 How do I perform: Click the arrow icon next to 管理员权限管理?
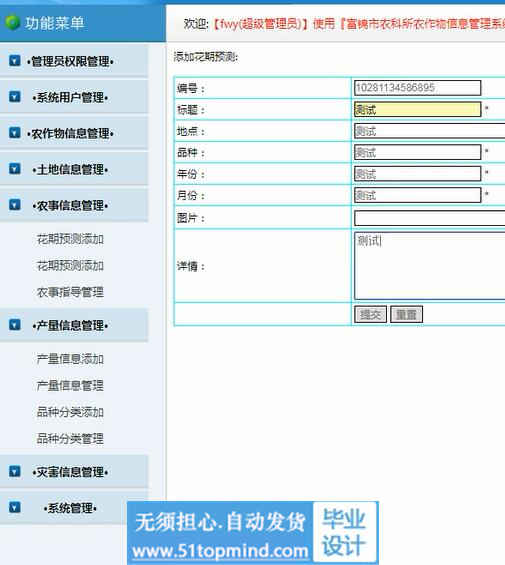(14, 61)
